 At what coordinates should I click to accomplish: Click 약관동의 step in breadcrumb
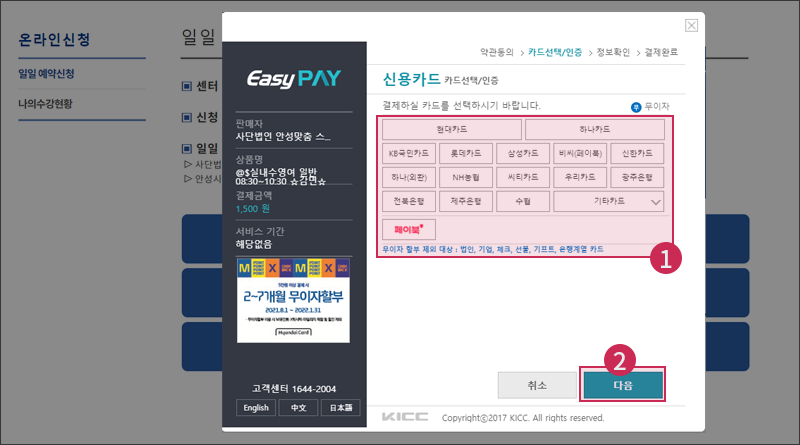(496, 52)
